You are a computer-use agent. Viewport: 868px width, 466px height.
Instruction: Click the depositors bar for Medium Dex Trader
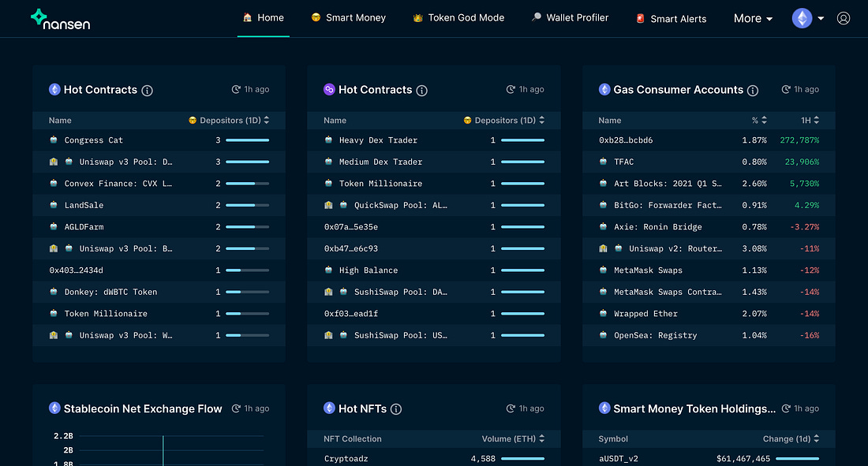(522, 162)
